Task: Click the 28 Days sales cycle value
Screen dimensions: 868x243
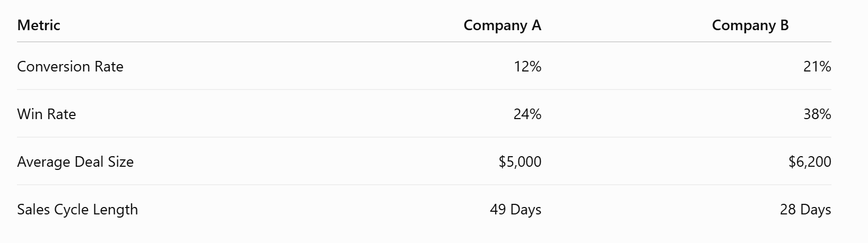Action: click(x=805, y=209)
